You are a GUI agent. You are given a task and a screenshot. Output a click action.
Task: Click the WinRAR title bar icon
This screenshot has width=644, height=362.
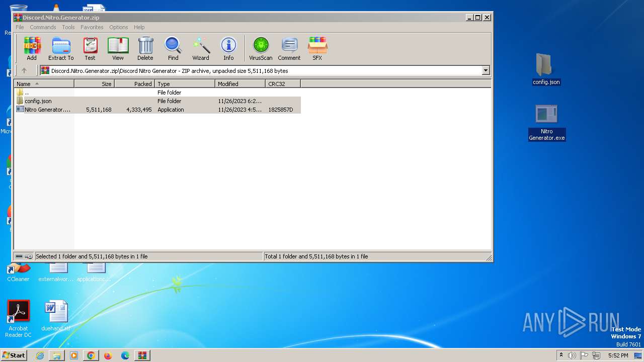click(x=18, y=17)
